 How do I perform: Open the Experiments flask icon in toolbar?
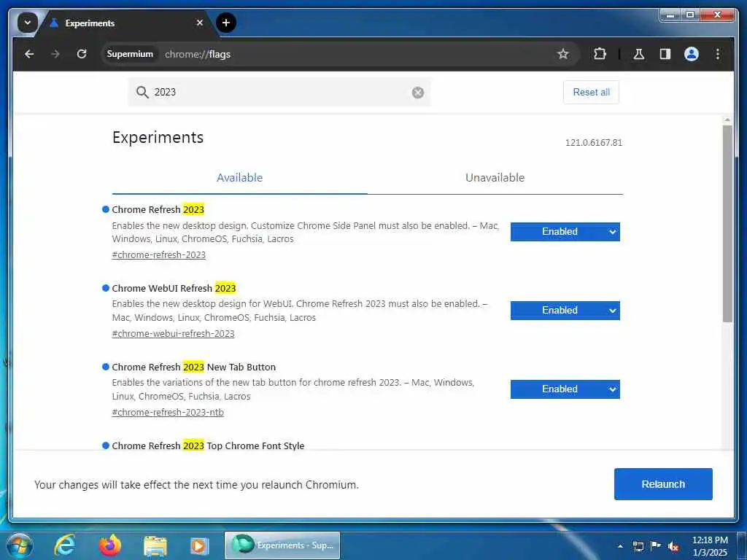pos(639,54)
